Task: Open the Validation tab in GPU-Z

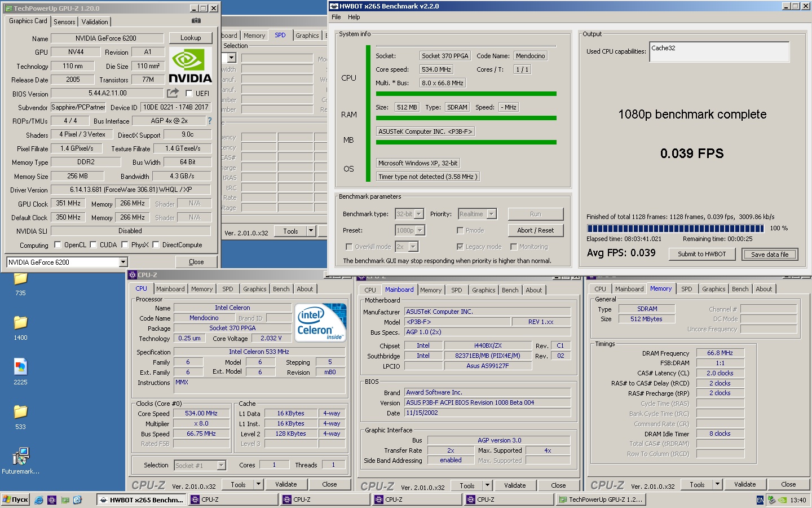Action: point(95,22)
